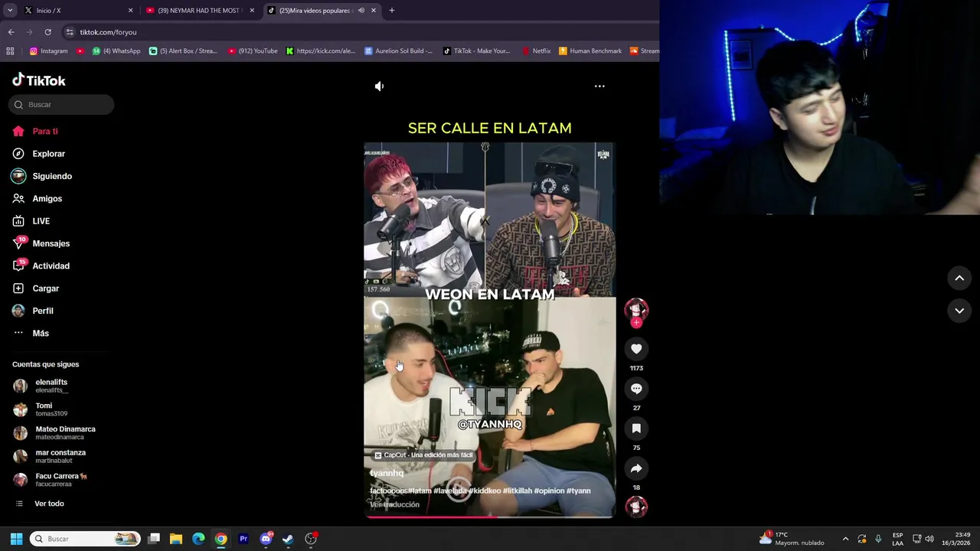This screenshot has width=980, height=551.
Task: Mute the TikTok tab audio icon
Action: 361,11
